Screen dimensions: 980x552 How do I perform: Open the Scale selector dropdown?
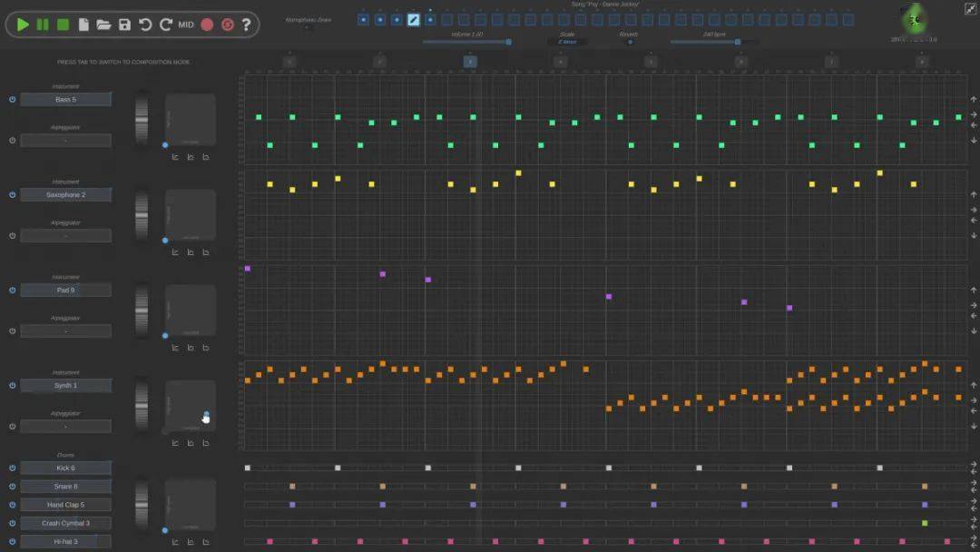click(567, 42)
